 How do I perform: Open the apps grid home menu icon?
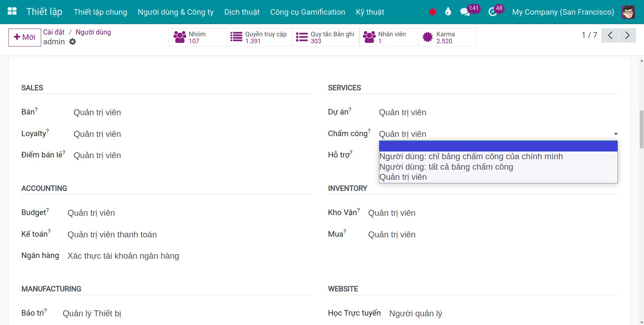pyautogui.click(x=12, y=12)
